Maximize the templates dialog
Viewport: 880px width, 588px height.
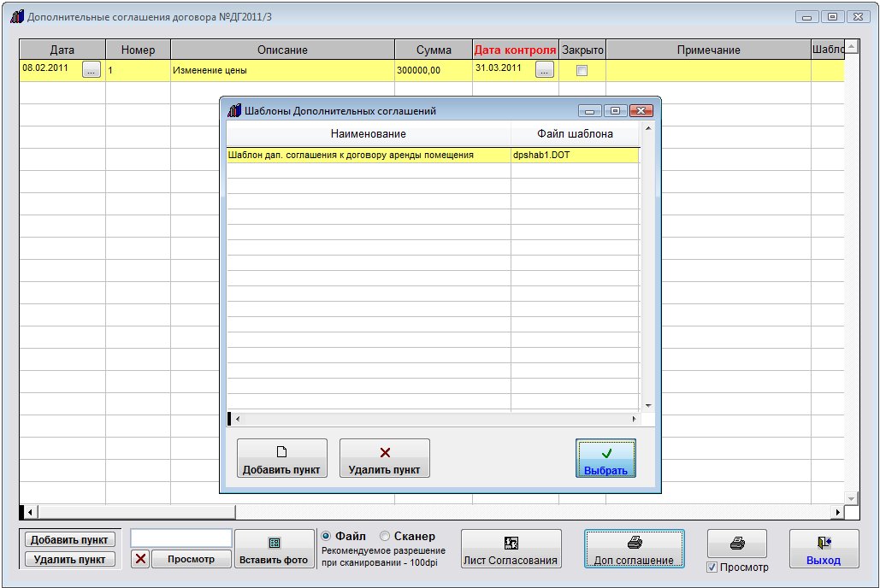click(x=615, y=110)
